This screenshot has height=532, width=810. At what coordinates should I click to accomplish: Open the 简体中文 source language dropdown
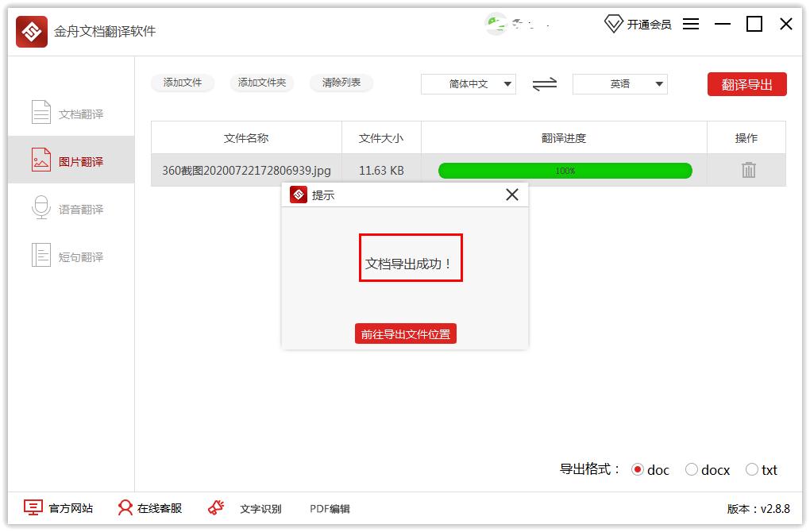[x=468, y=83]
